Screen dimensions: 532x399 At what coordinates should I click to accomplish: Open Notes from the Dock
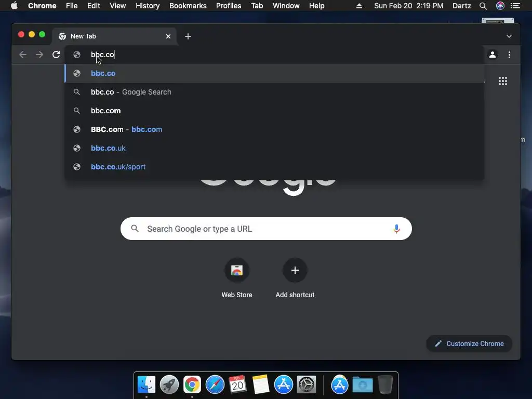coord(261,385)
